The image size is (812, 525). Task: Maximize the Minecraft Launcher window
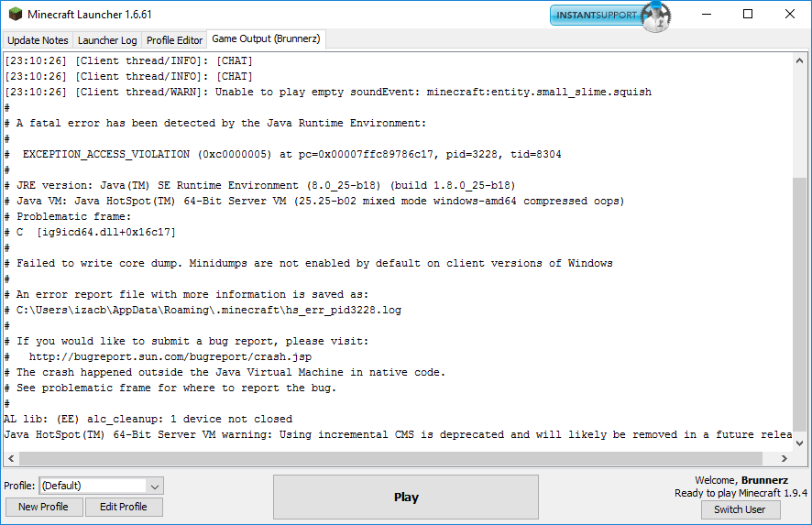click(x=748, y=14)
